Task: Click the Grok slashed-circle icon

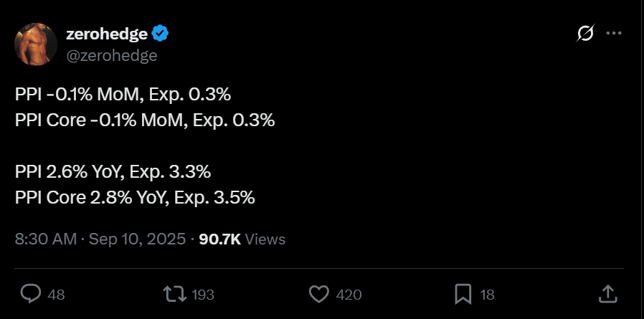Action: (x=585, y=34)
